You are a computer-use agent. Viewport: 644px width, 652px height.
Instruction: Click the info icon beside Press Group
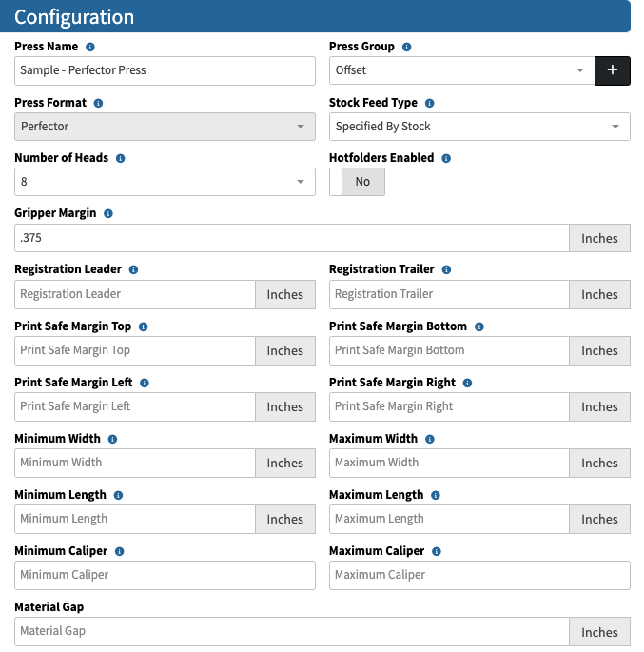click(407, 47)
